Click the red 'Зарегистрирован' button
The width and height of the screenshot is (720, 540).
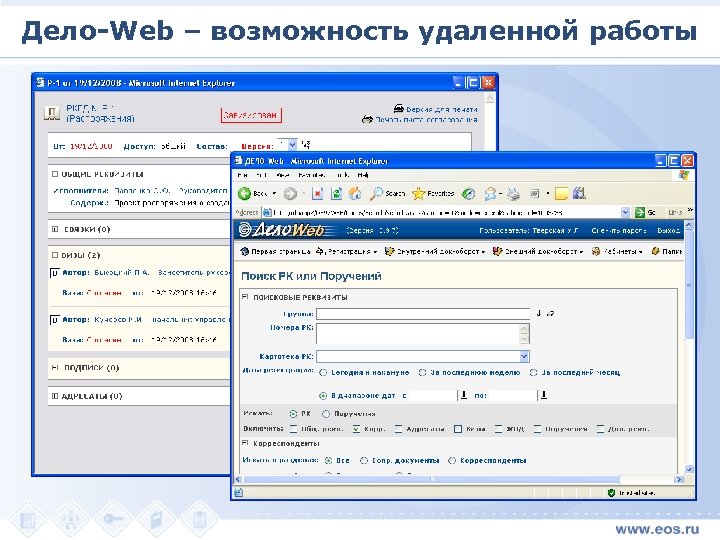(251, 115)
